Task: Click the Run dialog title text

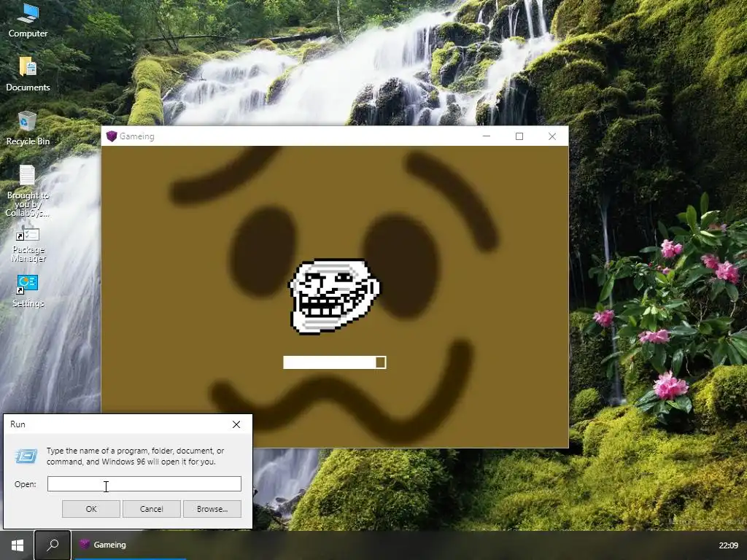Action: 18,424
